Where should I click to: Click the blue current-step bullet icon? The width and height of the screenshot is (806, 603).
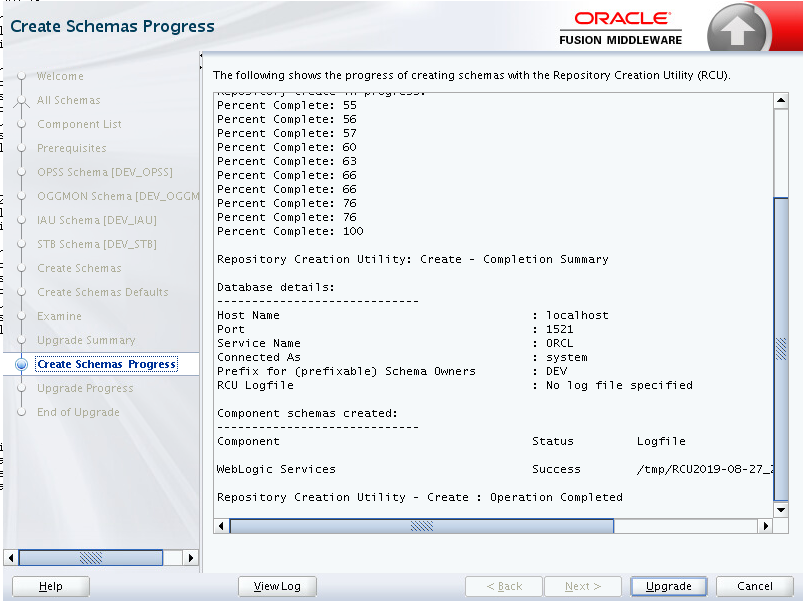22,364
